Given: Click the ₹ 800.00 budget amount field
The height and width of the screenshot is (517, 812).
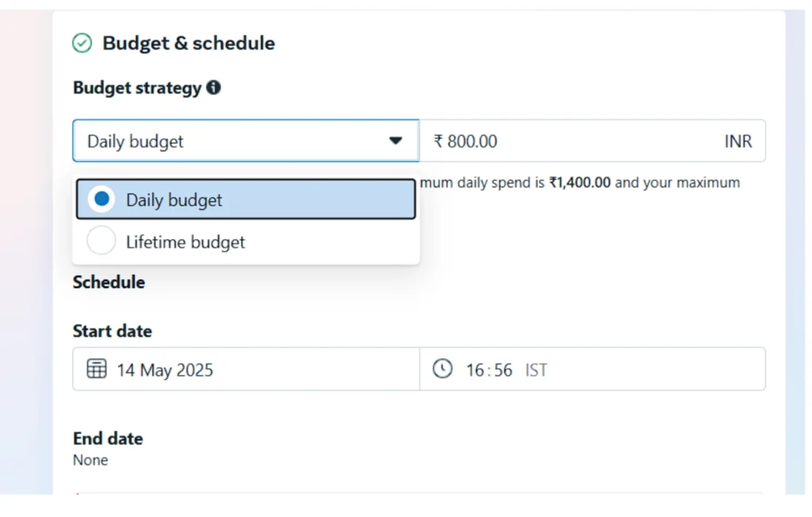Looking at the screenshot, I should click(592, 141).
